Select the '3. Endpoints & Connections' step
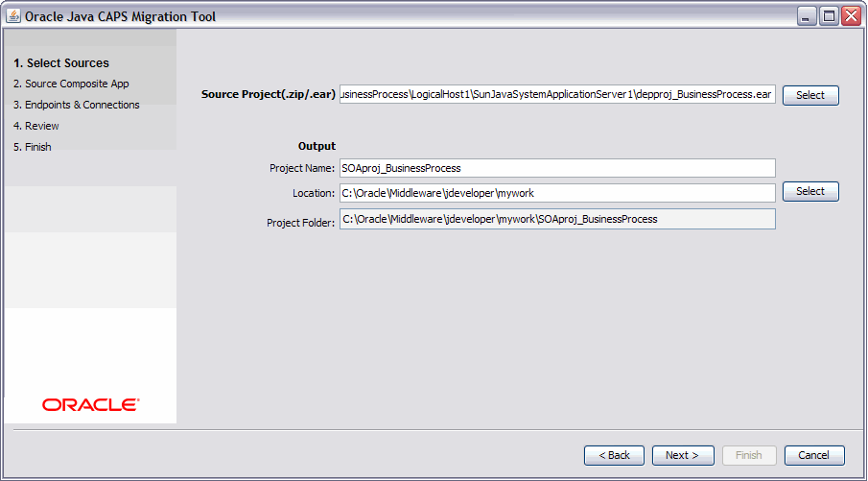868x481 pixels. [x=77, y=105]
